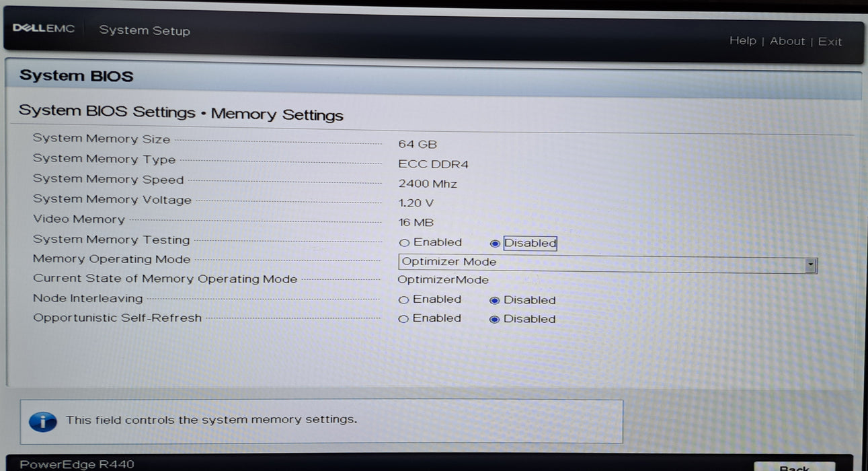Click the 2400 Mhz value
Screen dimensions: 868x471
(x=428, y=184)
